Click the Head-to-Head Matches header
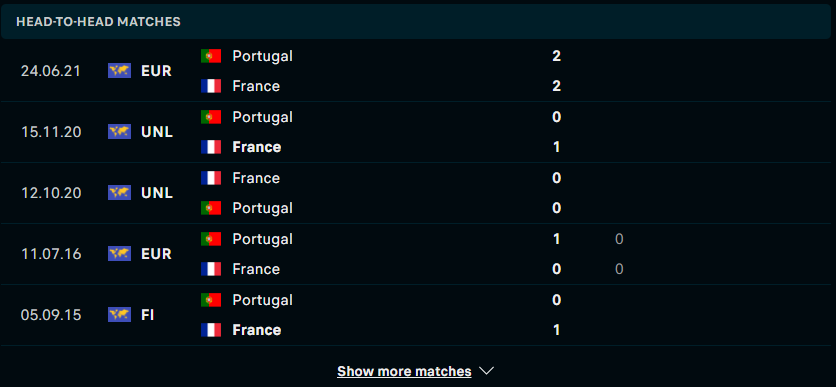The image size is (836, 387). pyautogui.click(x=98, y=22)
